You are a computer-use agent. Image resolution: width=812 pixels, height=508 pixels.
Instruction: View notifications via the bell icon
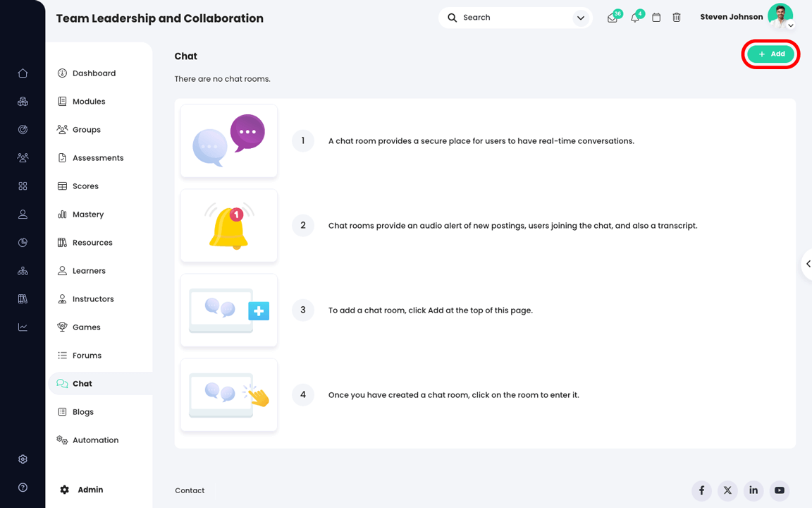coord(634,17)
